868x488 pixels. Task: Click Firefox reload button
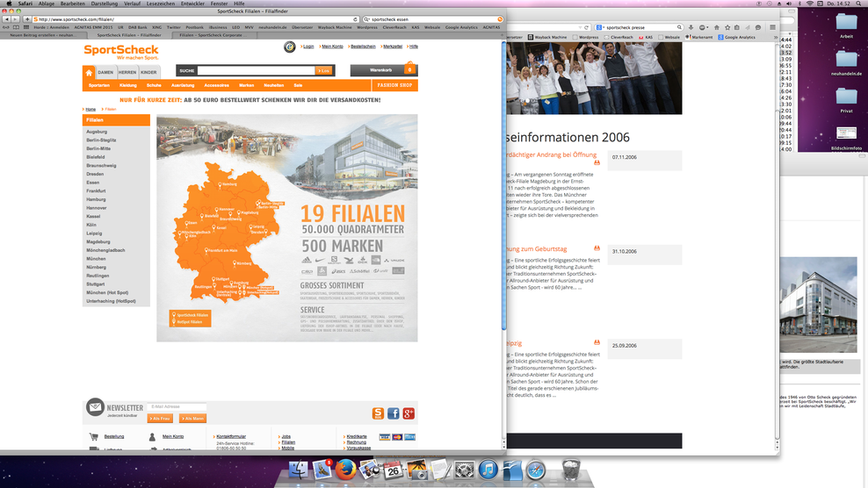[x=587, y=27]
